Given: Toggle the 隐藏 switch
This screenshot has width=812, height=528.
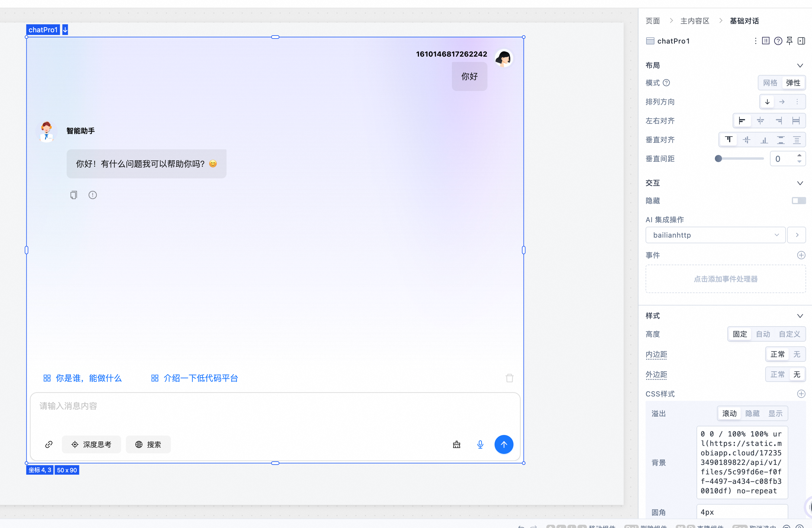Looking at the screenshot, I should click(x=798, y=200).
